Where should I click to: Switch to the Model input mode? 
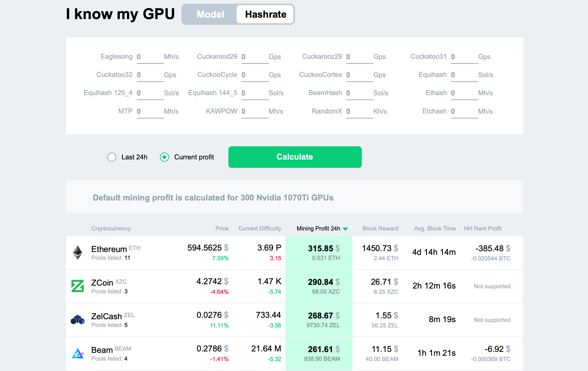(x=210, y=14)
